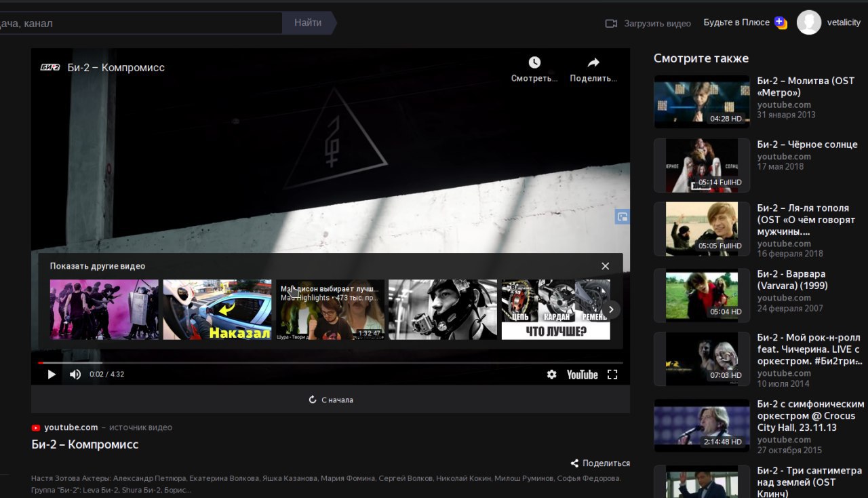Screen dimensions: 868x498
Task: Open thumbnail of 'Мой рок-н-ролл' video
Action: click(x=702, y=359)
